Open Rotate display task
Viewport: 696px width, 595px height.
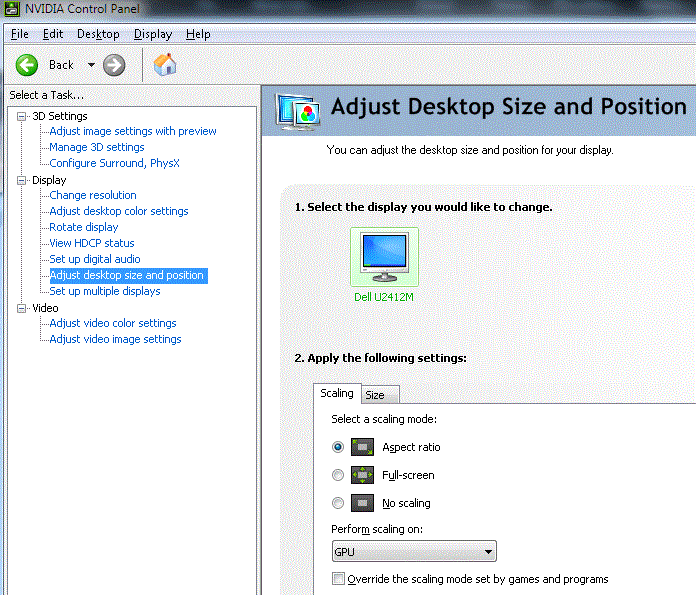pyautogui.click(x=84, y=227)
